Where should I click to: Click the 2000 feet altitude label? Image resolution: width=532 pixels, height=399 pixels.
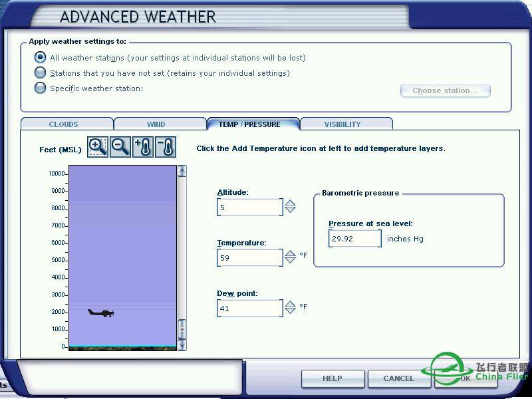[x=58, y=312]
